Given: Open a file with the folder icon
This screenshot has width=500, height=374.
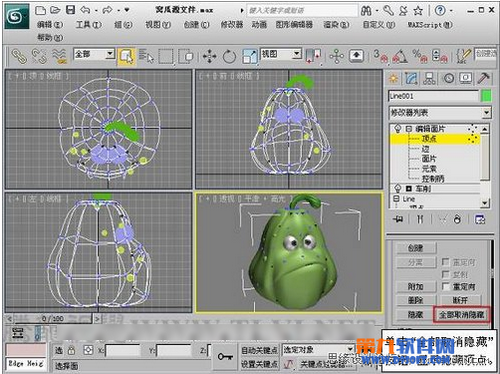Looking at the screenshot, I should (55, 10).
